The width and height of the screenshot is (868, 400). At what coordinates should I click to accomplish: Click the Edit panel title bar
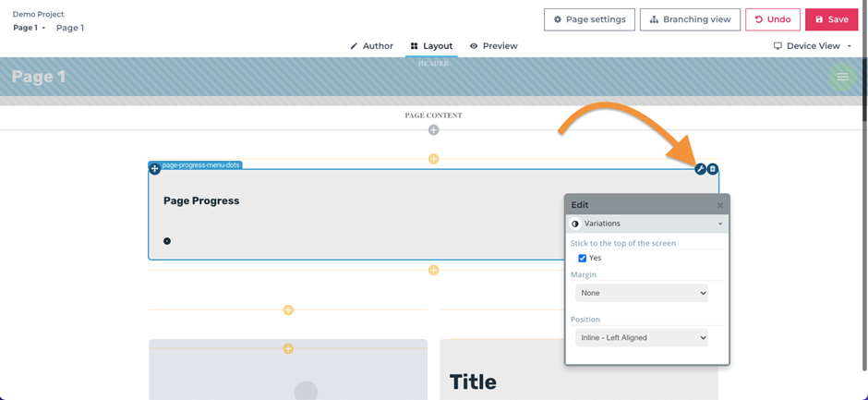pos(647,205)
